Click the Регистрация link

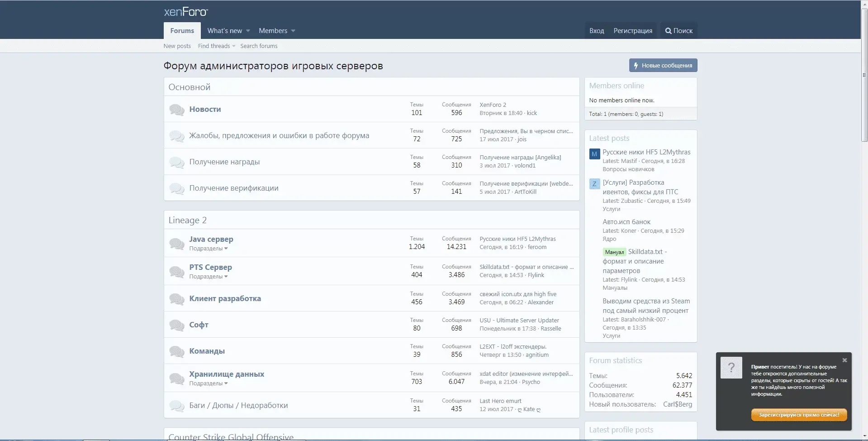click(x=633, y=31)
